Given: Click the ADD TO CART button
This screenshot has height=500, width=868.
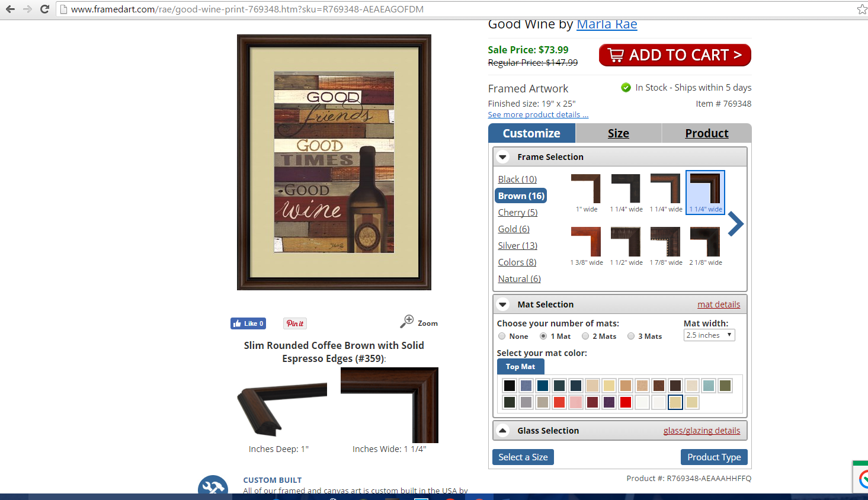Looking at the screenshot, I should (675, 55).
